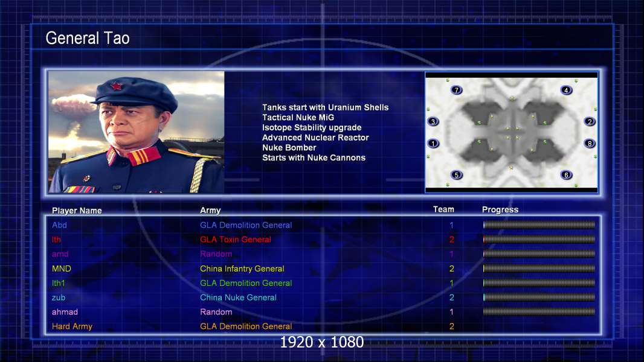Viewport: 644px width, 362px height.
Task: Click the Team column header
Action: (443, 209)
